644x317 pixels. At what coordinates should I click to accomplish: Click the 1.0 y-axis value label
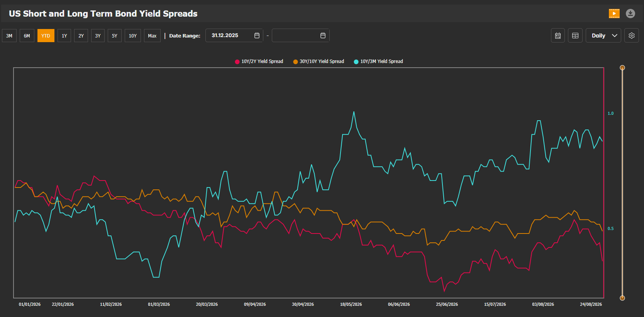click(x=611, y=114)
